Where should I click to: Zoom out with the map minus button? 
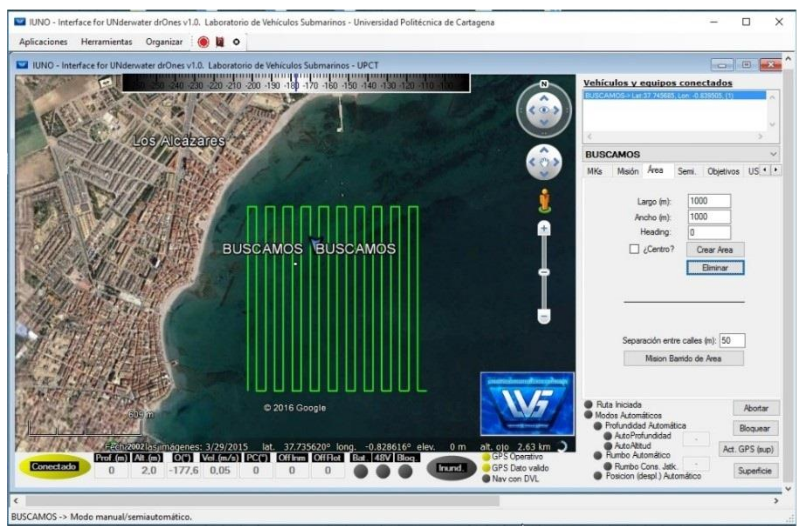click(544, 317)
